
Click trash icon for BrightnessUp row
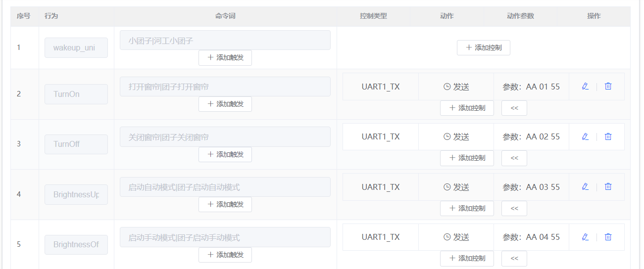coord(608,187)
